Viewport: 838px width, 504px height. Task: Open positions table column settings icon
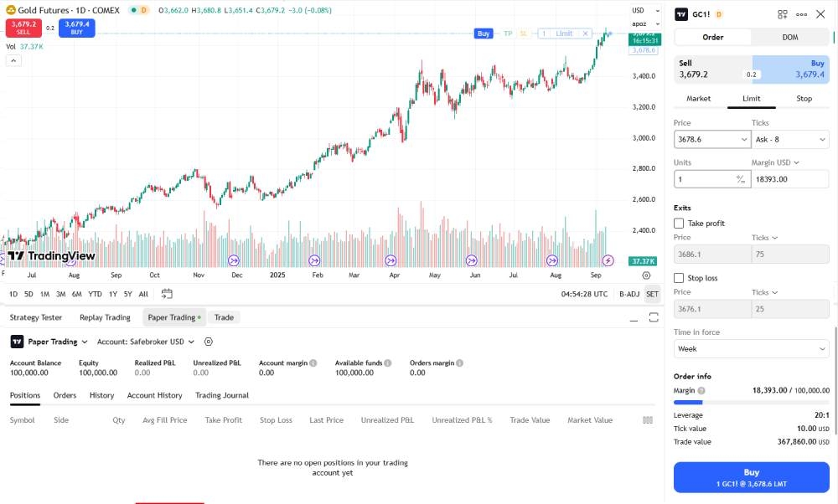coord(647,420)
